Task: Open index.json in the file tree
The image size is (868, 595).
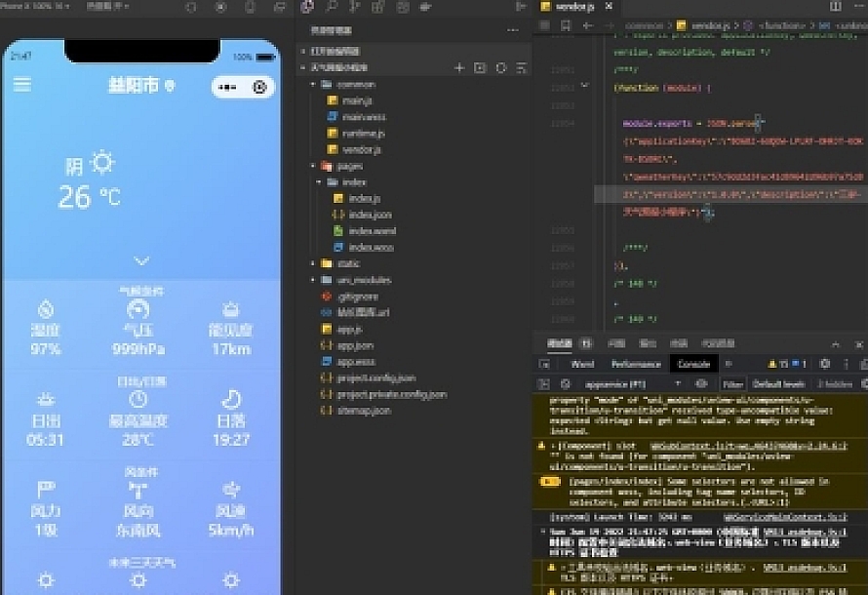Action: pos(370,215)
